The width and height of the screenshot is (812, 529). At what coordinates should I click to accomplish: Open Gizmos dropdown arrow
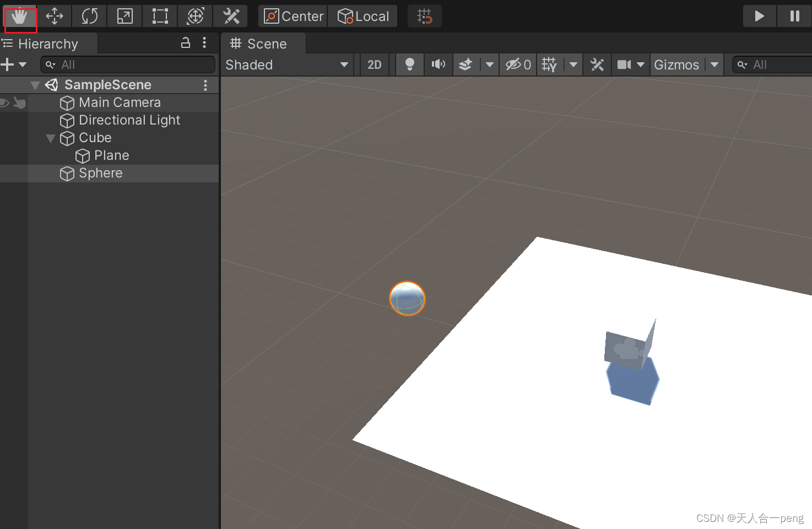point(714,64)
